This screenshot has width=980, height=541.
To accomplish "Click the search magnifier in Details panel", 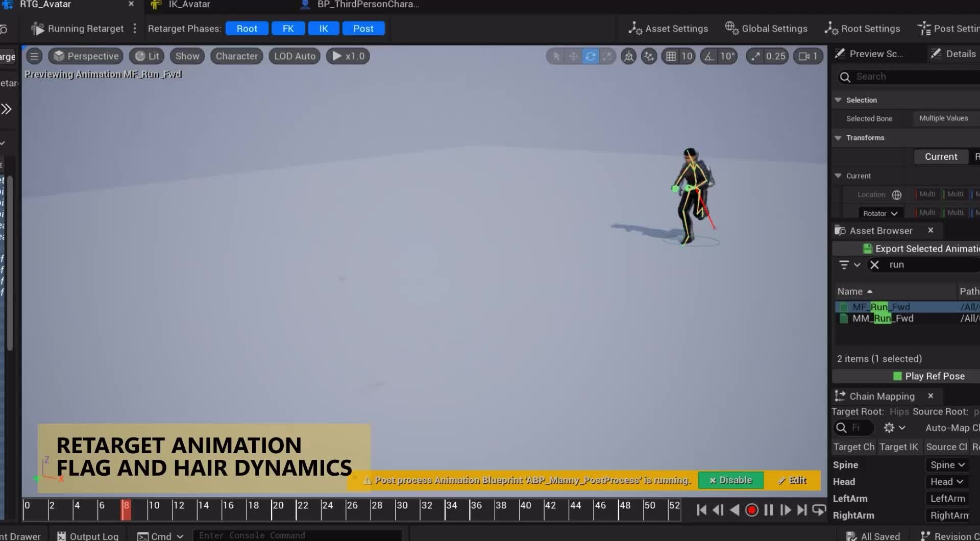I will tap(846, 77).
